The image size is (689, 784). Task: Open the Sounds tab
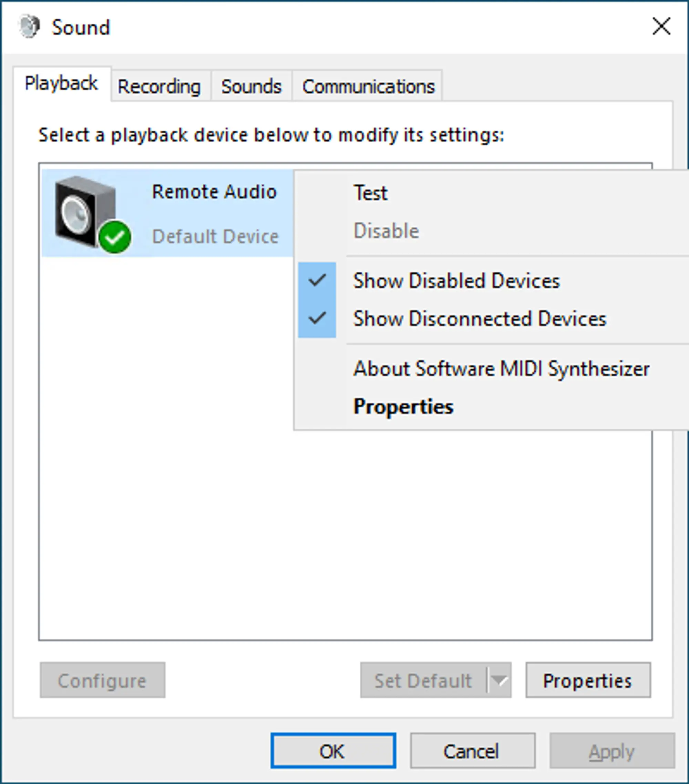pyautogui.click(x=251, y=85)
